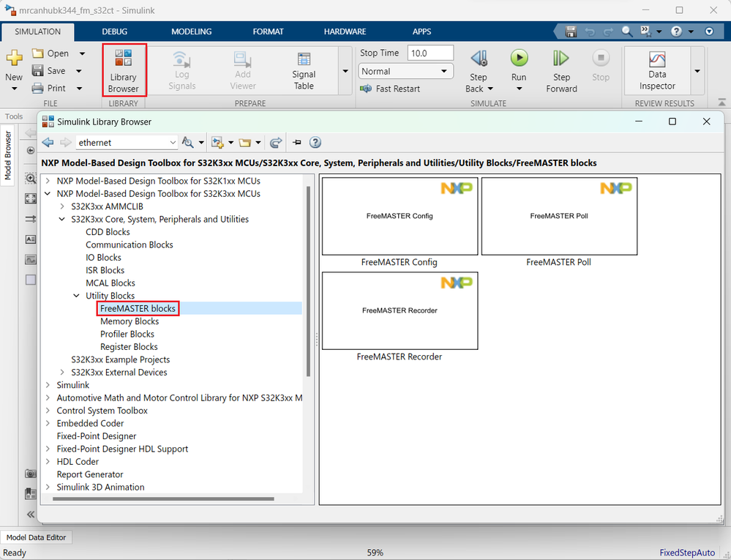Open the simulation mode Normal dropdown
731x560 pixels.
(405, 71)
